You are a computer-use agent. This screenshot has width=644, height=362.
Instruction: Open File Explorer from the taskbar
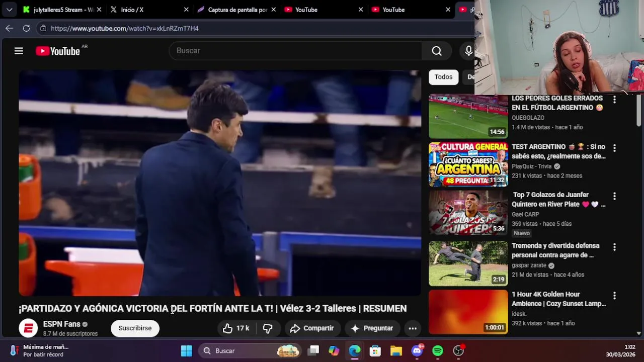point(396,350)
